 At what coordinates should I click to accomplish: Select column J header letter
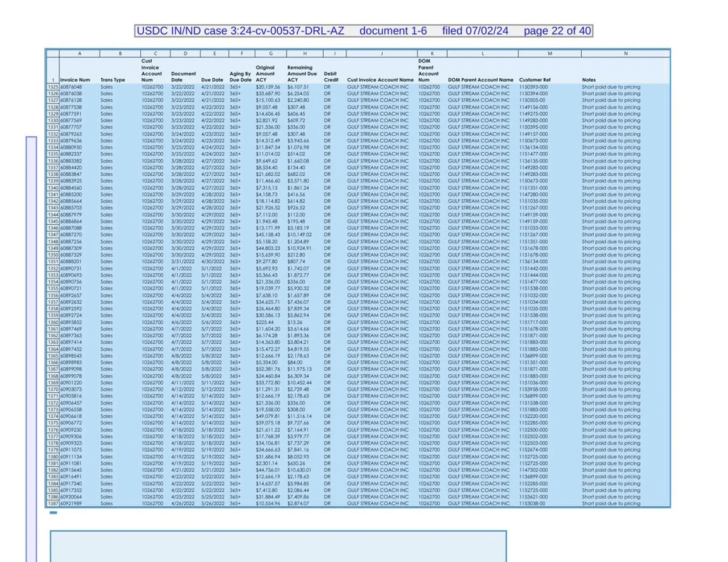coord(381,53)
